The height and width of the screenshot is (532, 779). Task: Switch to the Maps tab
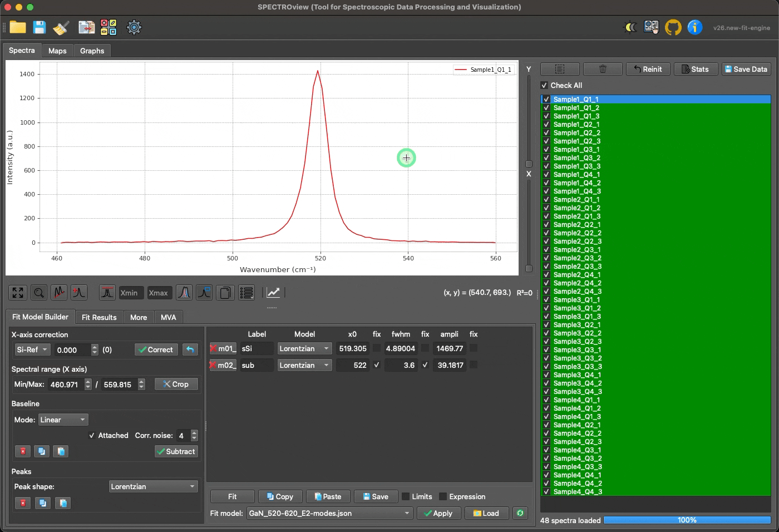[57, 51]
